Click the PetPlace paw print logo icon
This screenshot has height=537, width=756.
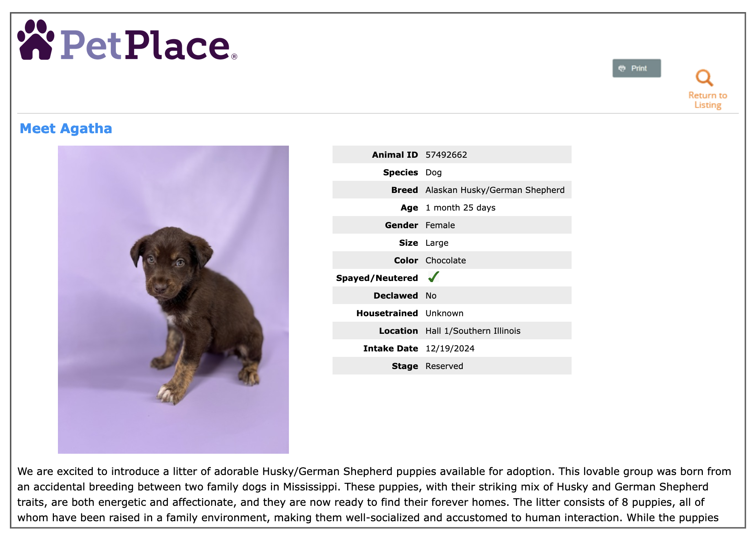coord(36,40)
